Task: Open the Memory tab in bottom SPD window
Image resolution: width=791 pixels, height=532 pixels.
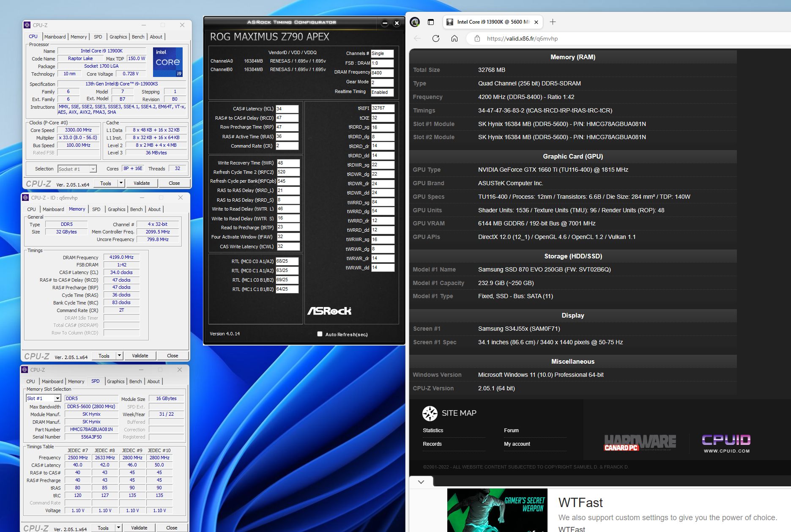Action: [x=76, y=381]
